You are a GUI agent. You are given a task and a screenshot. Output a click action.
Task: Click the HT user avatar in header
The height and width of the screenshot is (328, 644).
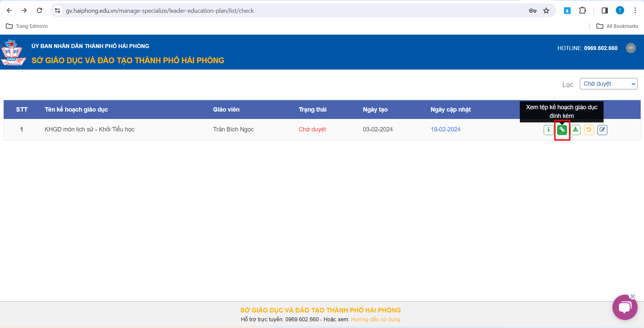(631, 48)
